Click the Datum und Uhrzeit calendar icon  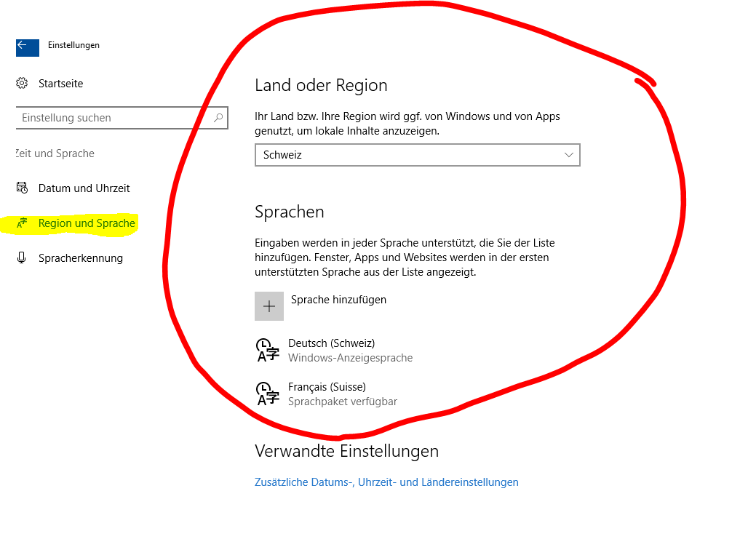click(x=22, y=188)
